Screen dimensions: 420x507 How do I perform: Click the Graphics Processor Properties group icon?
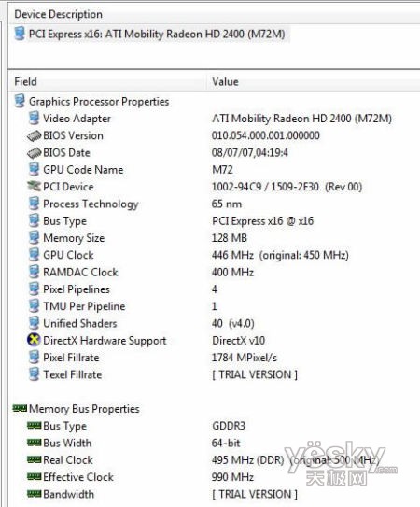coord(20,101)
